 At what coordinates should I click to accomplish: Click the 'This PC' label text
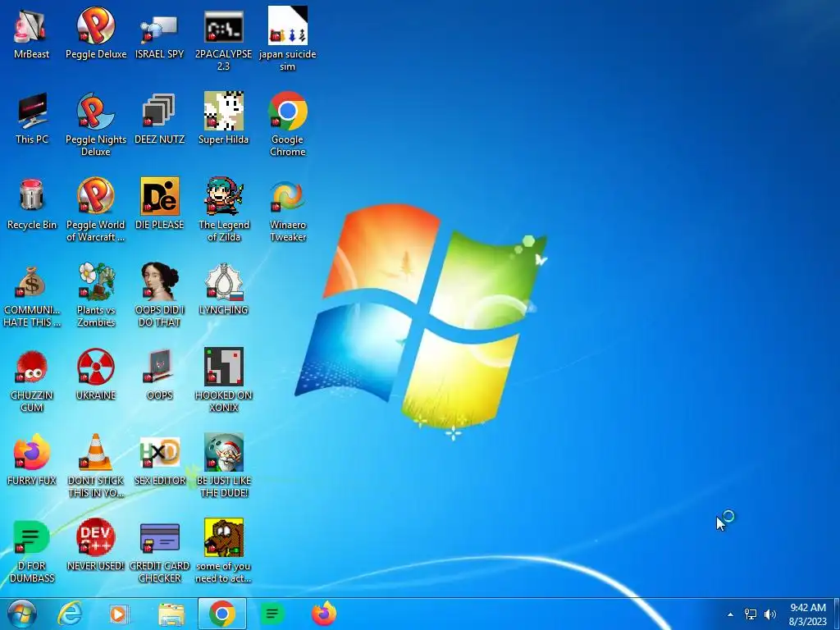pos(32,139)
